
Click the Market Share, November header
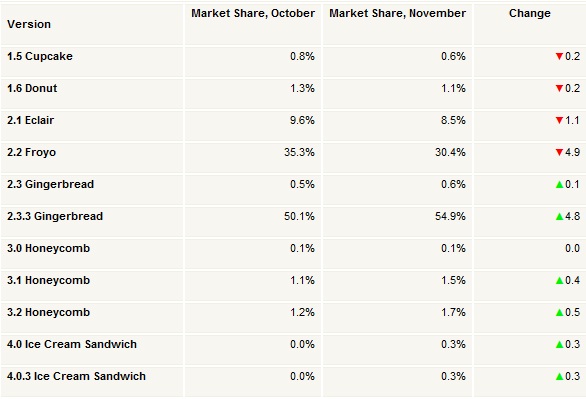click(397, 13)
